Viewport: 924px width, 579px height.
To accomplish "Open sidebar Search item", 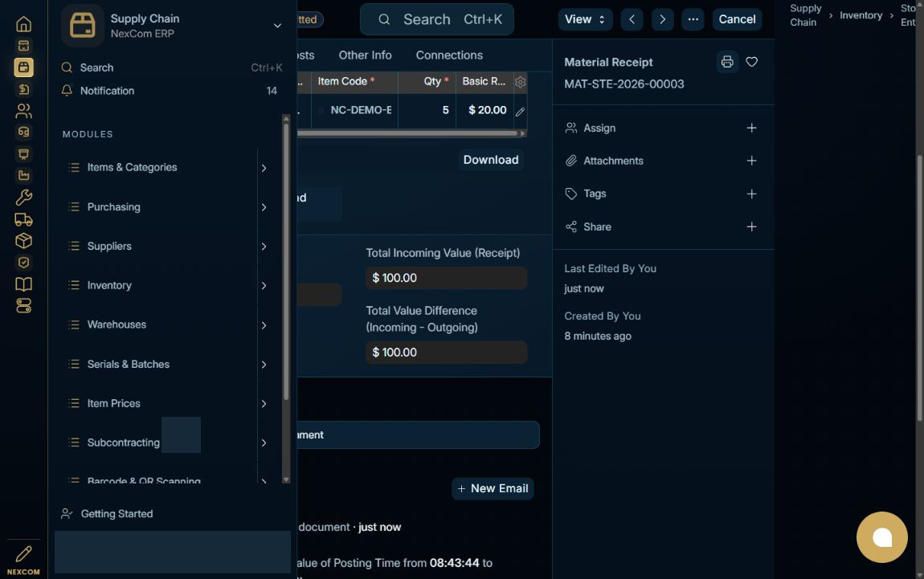I will (x=171, y=67).
